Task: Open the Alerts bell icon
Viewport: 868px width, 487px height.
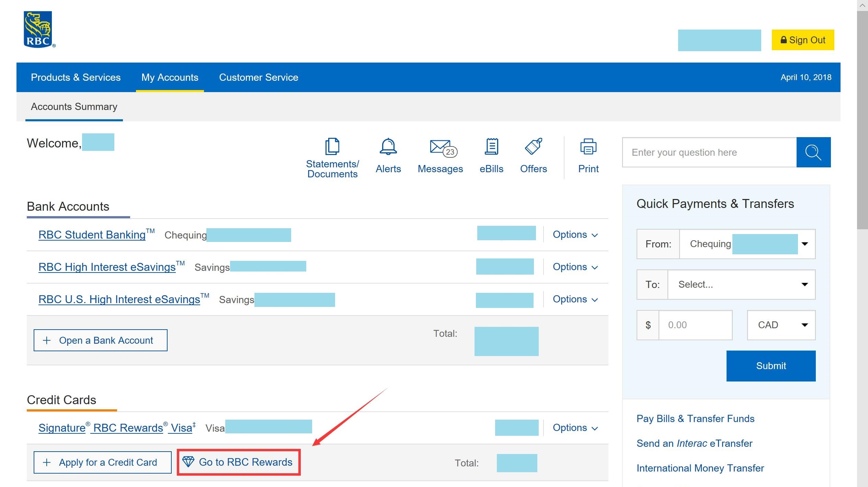Action: [388, 147]
